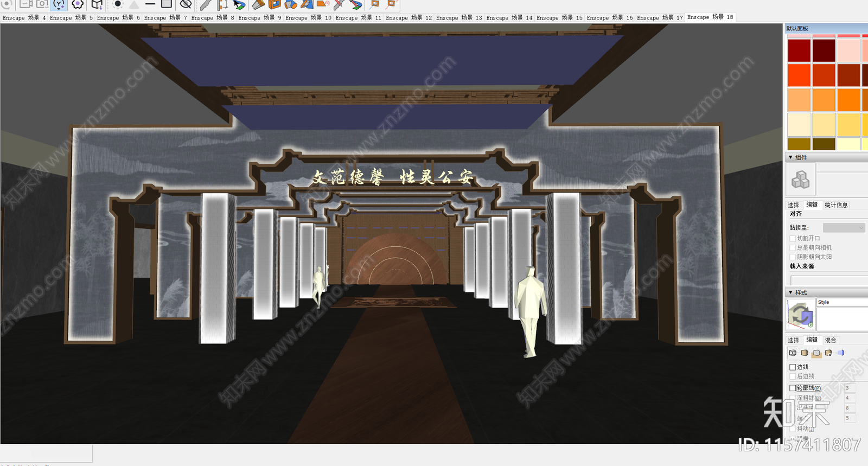Enable the 后边线 back edges checkbox
868x466 pixels.
tap(793, 376)
